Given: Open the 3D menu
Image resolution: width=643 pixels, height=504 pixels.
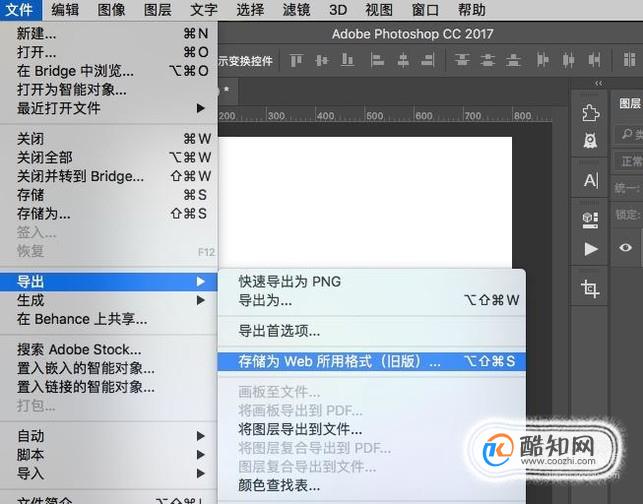Looking at the screenshot, I should [338, 10].
